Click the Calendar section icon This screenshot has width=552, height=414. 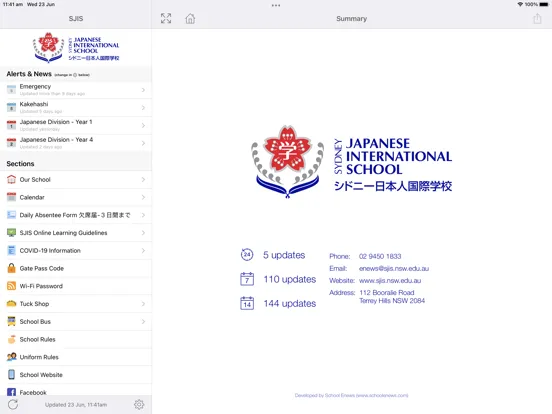click(11, 197)
